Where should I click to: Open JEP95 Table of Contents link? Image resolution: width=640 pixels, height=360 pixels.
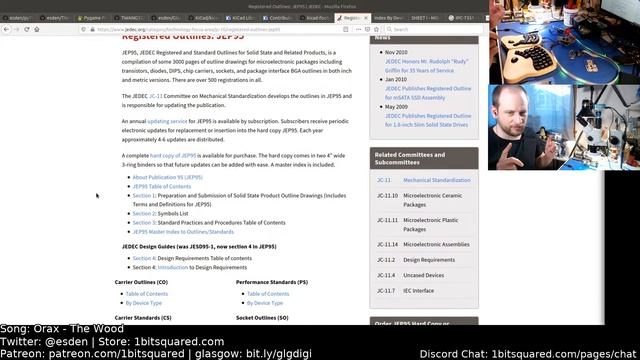tap(162, 186)
